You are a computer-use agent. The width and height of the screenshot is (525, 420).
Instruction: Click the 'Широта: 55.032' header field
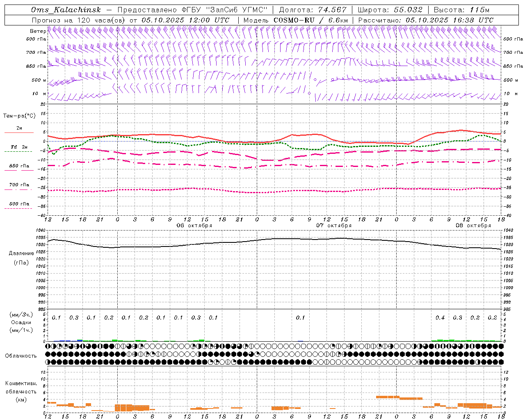(x=390, y=10)
